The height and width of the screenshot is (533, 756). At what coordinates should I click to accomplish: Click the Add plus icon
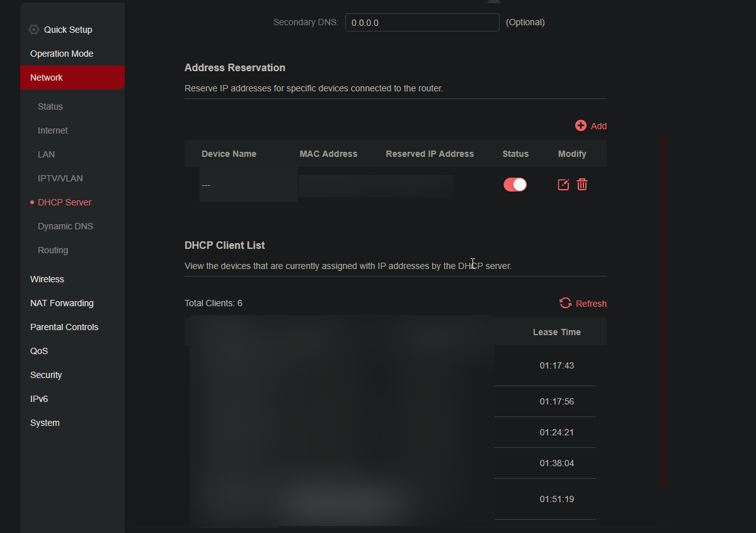(581, 126)
